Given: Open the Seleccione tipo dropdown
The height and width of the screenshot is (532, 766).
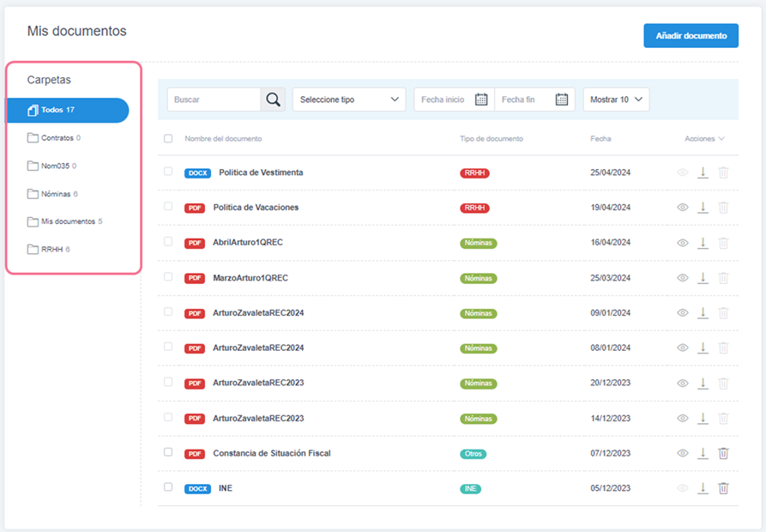Looking at the screenshot, I should [349, 100].
